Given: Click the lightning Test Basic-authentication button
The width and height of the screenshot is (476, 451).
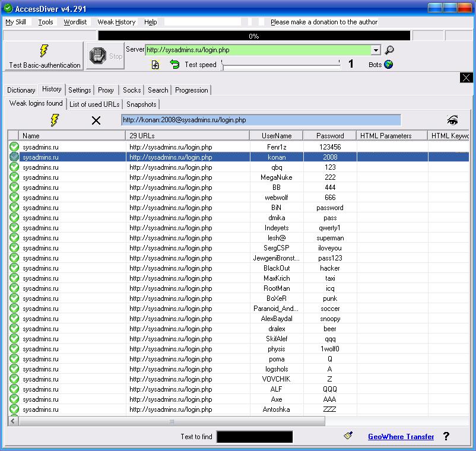Looking at the screenshot, I should (x=45, y=56).
